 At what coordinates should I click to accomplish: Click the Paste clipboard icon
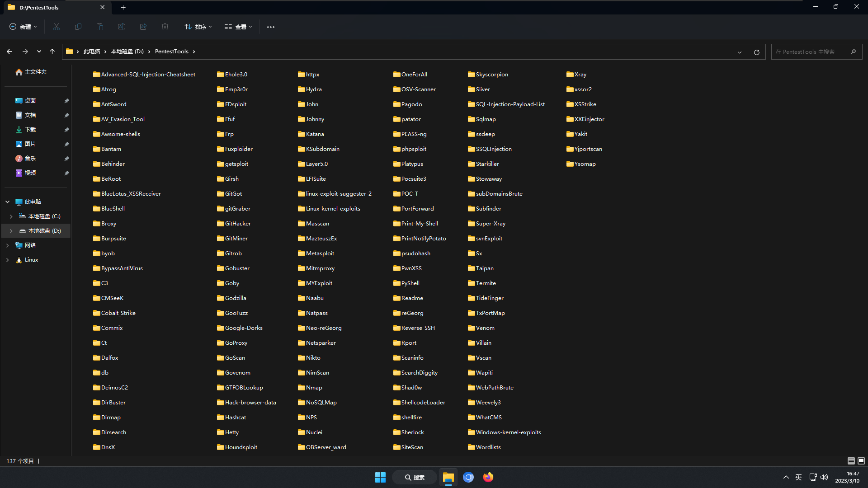[100, 27]
